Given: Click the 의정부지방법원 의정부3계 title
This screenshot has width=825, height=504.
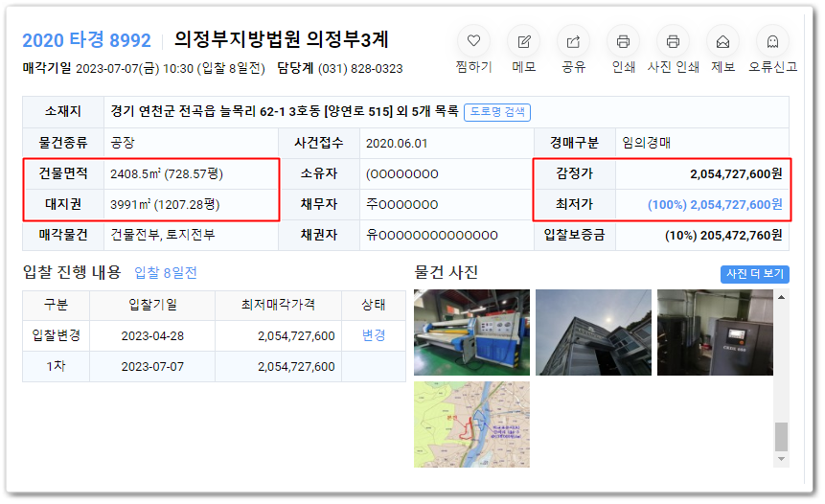Looking at the screenshot, I should pyautogui.click(x=282, y=39).
